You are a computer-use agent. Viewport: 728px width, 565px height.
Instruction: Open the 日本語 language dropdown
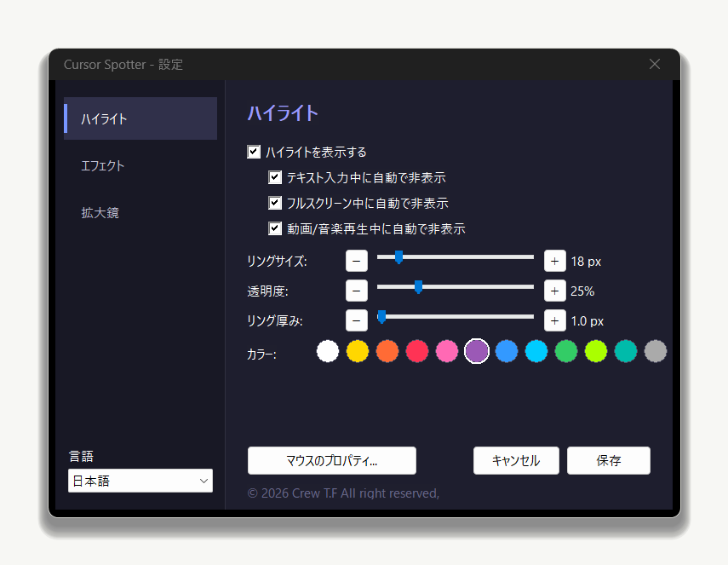coord(140,481)
